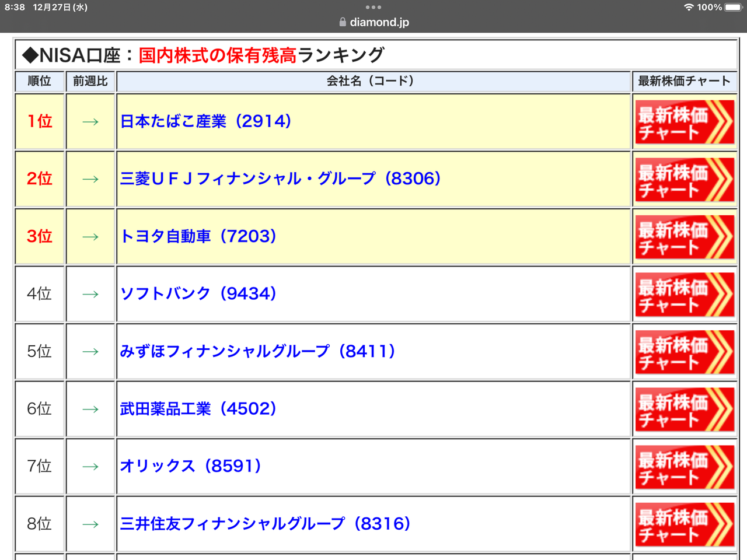This screenshot has height=560, width=747.
Task: Click the lock icon beside diamond.jp
Action: (342, 22)
